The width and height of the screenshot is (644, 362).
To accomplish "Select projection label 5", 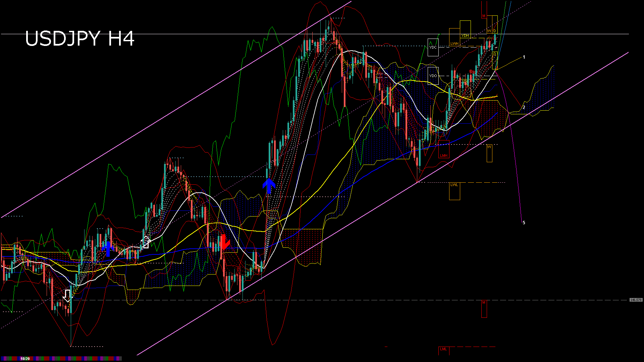I will click(x=524, y=223).
